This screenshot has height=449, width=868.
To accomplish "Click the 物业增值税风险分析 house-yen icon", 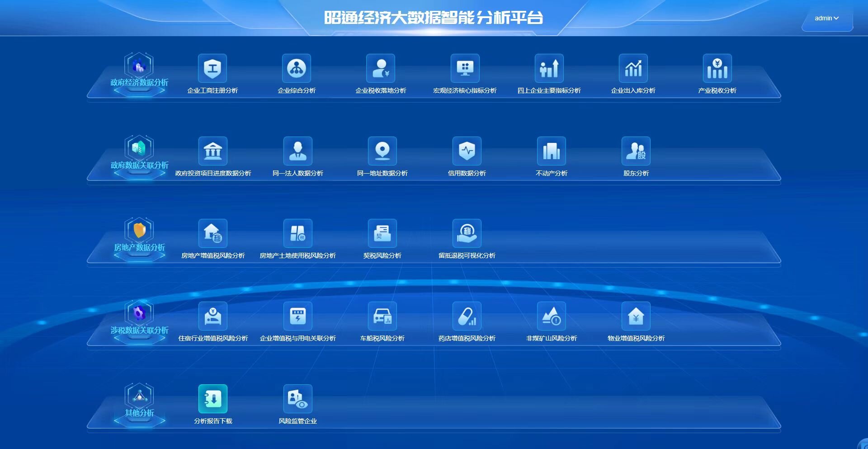I will (636, 316).
